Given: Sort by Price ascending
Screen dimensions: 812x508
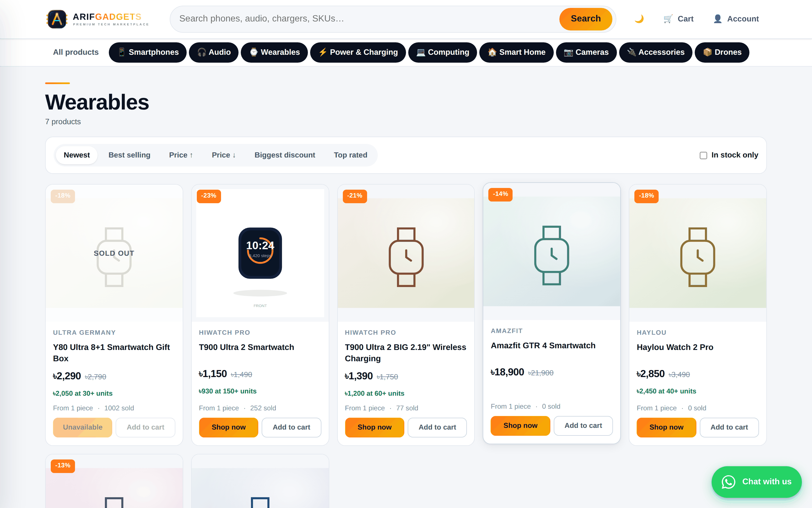Looking at the screenshot, I should coord(181,155).
